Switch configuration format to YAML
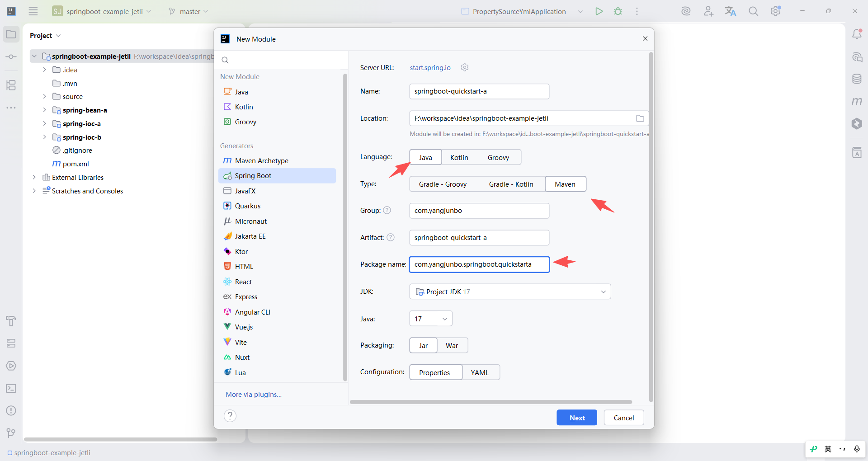The width and height of the screenshot is (868, 461). coord(480,372)
